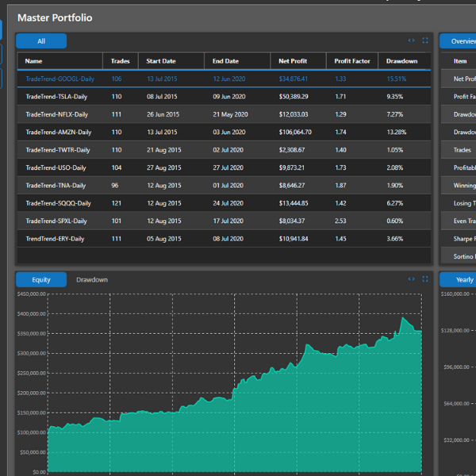
Task: Click net profit $50,389.29 cell
Action: [294, 97]
